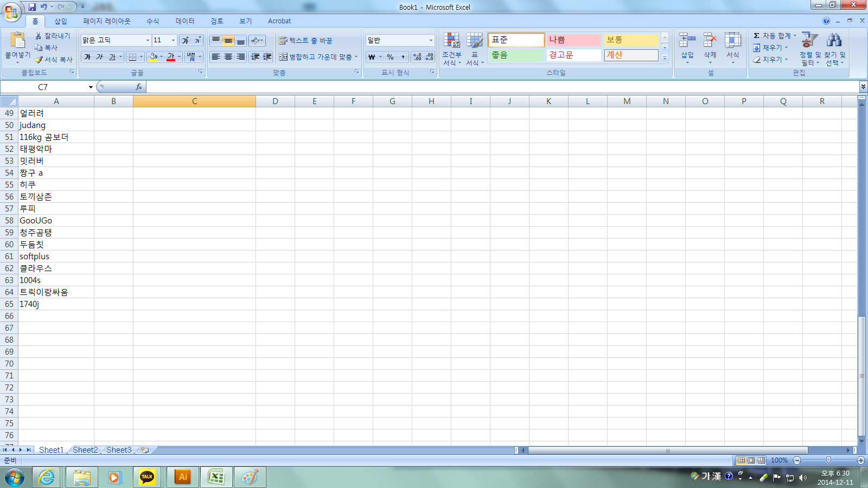Apply 좋음 cell style
The width and height of the screenshot is (868, 488).
click(516, 55)
